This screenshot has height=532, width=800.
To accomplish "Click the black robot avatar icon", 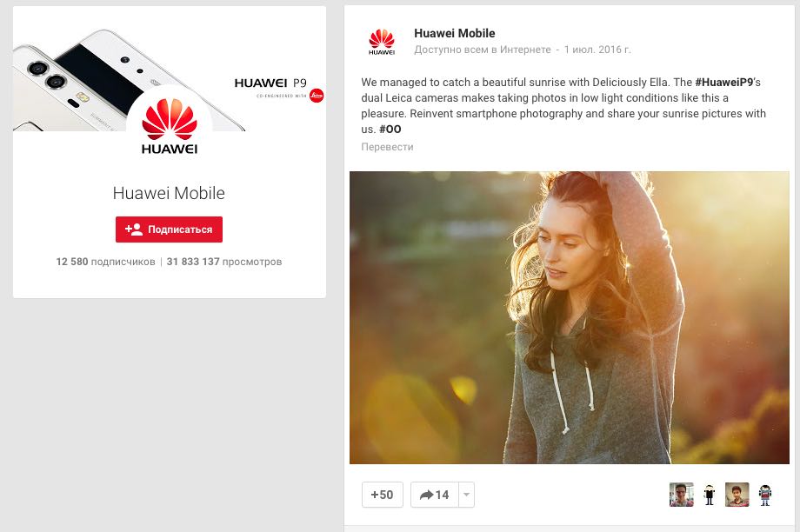I will (x=710, y=495).
